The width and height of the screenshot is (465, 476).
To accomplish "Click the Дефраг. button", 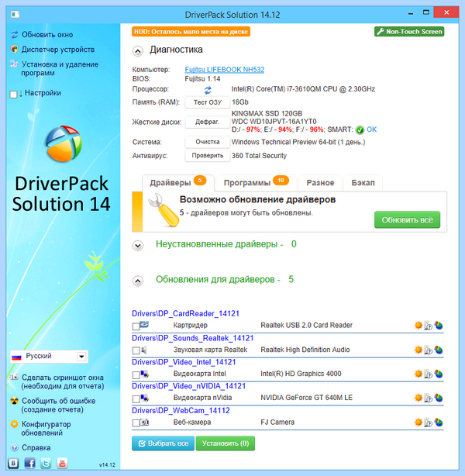I will tap(208, 122).
